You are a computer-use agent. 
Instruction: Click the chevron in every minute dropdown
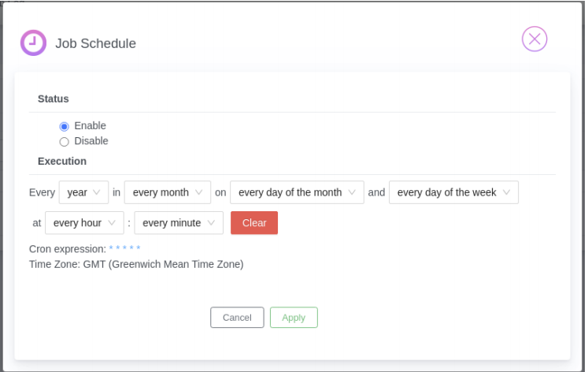[x=211, y=222]
